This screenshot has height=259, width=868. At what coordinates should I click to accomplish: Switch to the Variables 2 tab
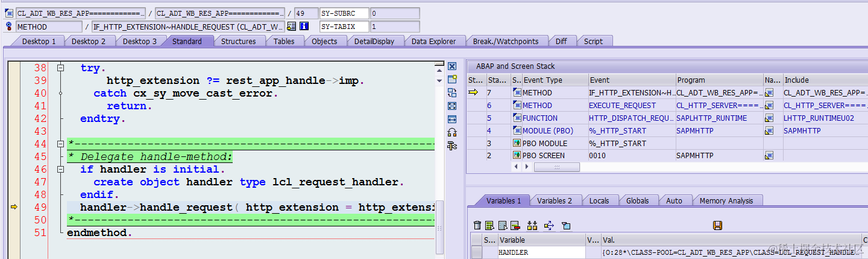554,200
